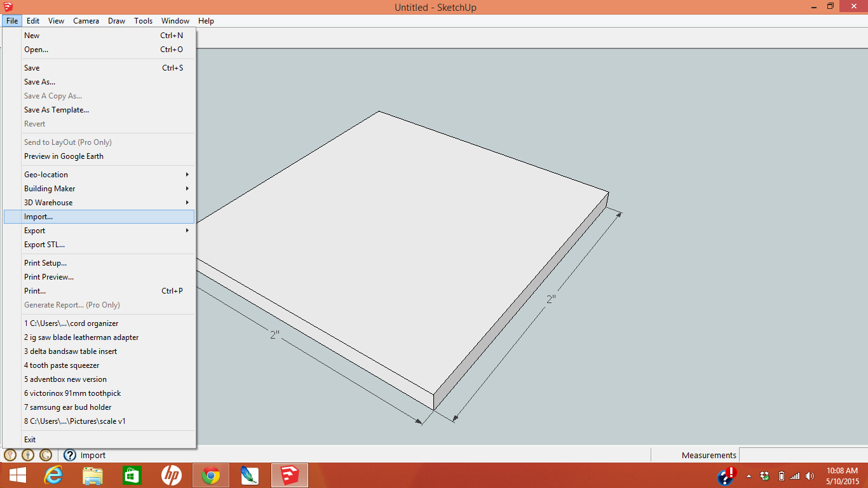Image resolution: width=868 pixels, height=488 pixels.
Task: Show hidden icons with the tray chevron
Action: [749, 477]
